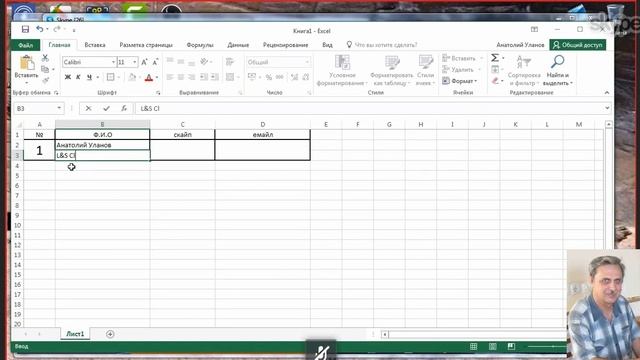Click Удалить cells button

pos(459,70)
